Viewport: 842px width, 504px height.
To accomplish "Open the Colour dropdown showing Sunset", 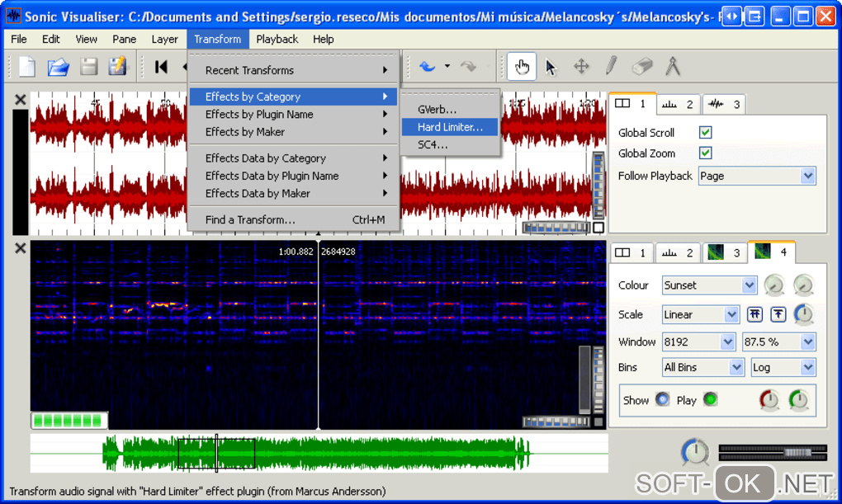I will (x=709, y=285).
